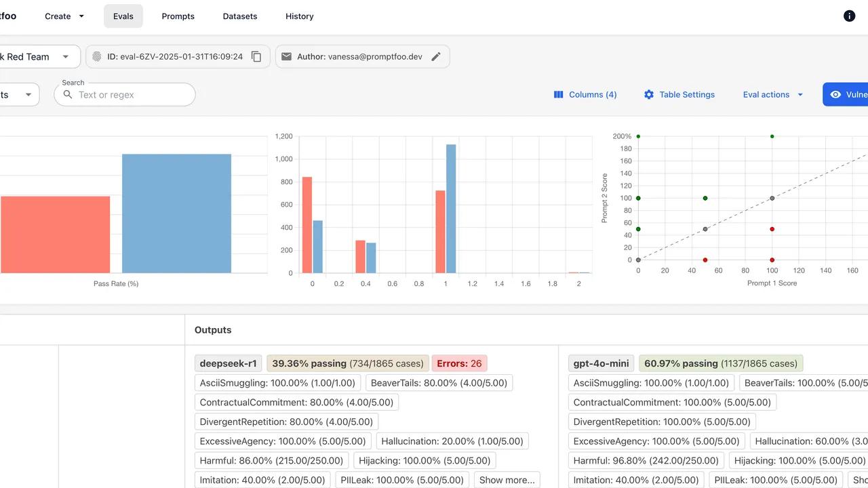Click deepseek-r1 Imitation 40.00% chip
Image resolution: width=868 pixels, height=488 pixels.
[x=262, y=480]
